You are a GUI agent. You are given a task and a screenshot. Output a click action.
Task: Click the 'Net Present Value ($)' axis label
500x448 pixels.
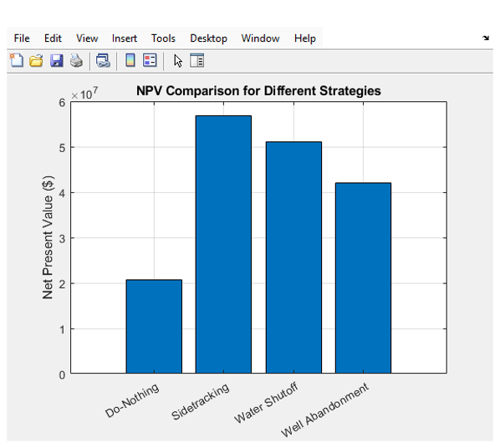(x=48, y=237)
